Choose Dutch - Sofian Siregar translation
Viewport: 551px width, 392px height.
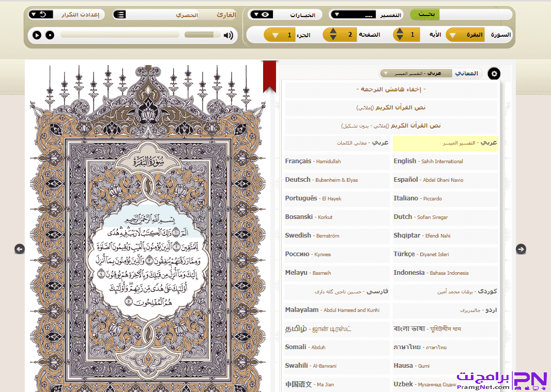[445, 217]
